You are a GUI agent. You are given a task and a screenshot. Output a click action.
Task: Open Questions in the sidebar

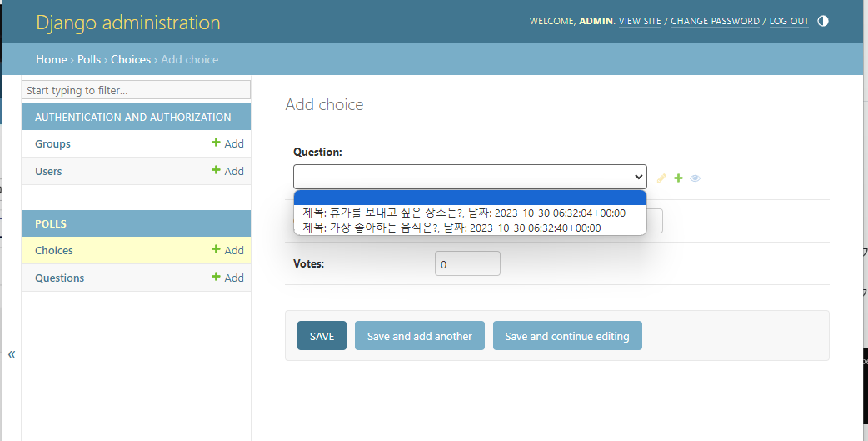coord(59,278)
